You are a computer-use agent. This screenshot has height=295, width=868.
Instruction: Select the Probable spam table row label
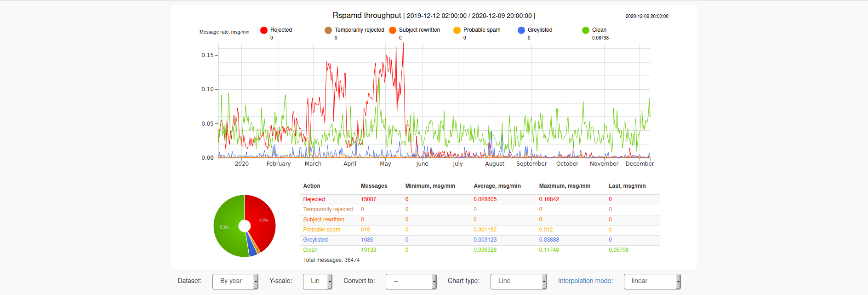[x=321, y=230]
